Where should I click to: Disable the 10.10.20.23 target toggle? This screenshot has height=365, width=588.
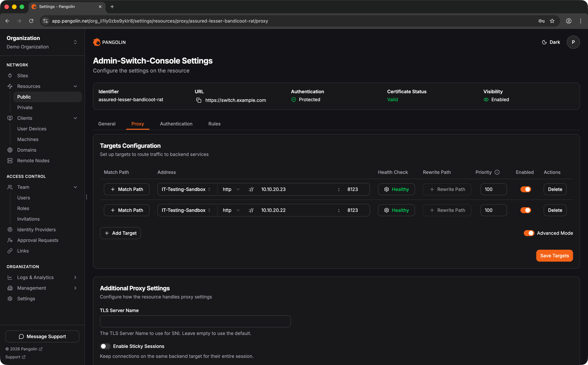(525, 189)
